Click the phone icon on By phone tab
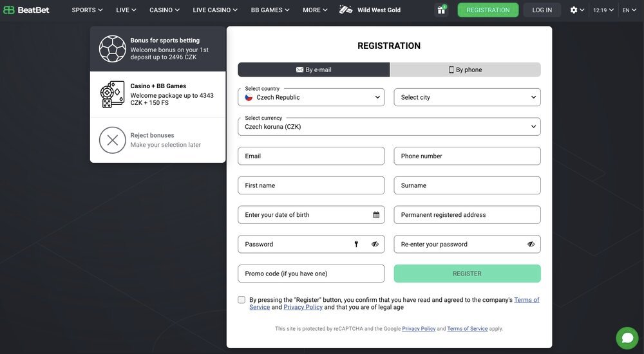644x354 pixels. (451, 70)
